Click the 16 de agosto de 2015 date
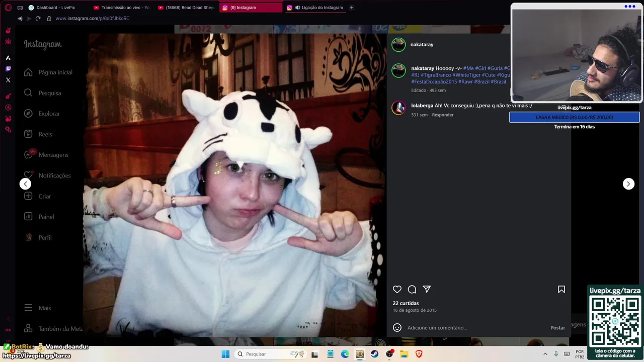644x362 pixels. tap(415, 310)
